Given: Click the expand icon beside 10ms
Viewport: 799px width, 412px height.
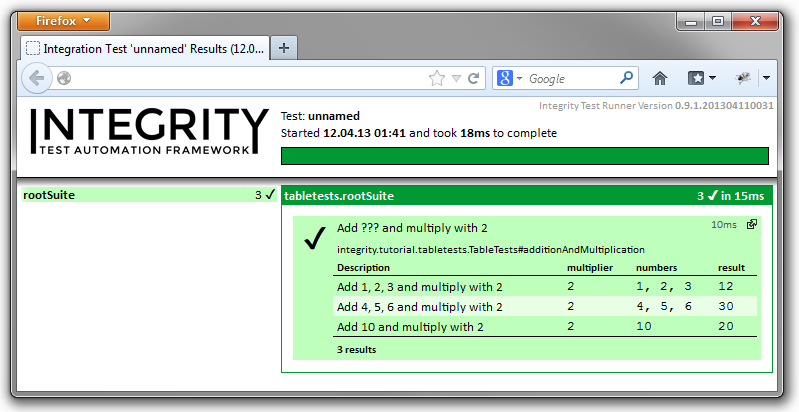Looking at the screenshot, I should click(x=752, y=225).
